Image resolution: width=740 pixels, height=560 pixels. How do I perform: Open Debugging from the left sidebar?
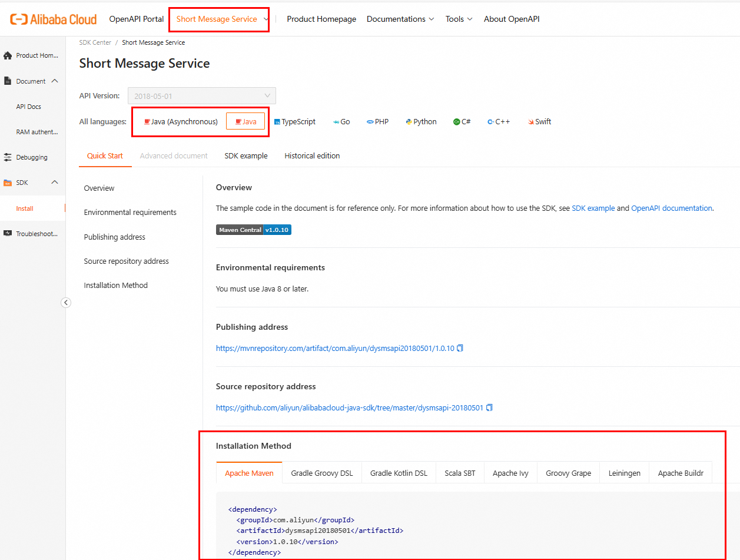click(x=32, y=157)
